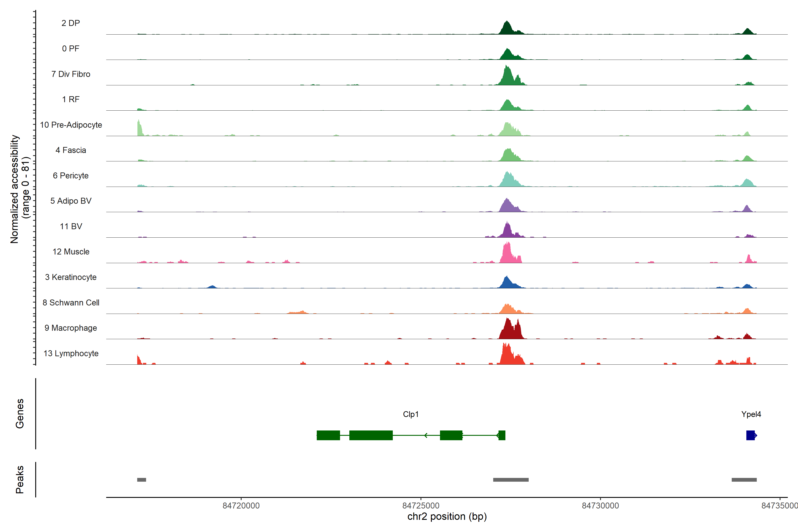Select the blue Ypel4 gene box

[x=750, y=435]
